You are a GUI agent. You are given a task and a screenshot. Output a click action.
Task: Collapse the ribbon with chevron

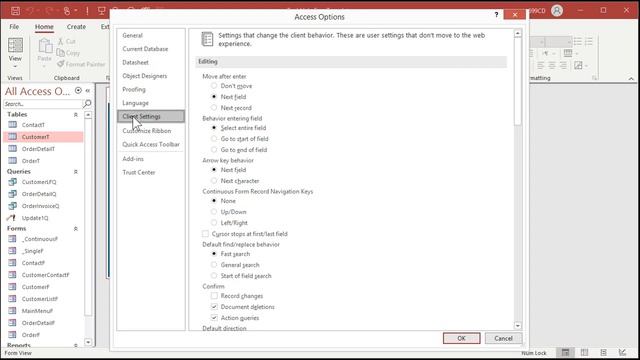pyautogui.click(x=631, y=78)
